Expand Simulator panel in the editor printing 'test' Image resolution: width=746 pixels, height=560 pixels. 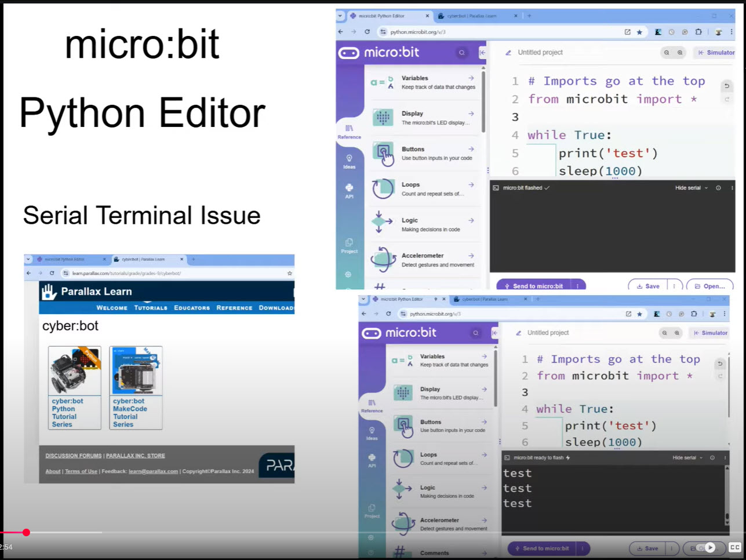pyautogui.click(x=710, y=333)
